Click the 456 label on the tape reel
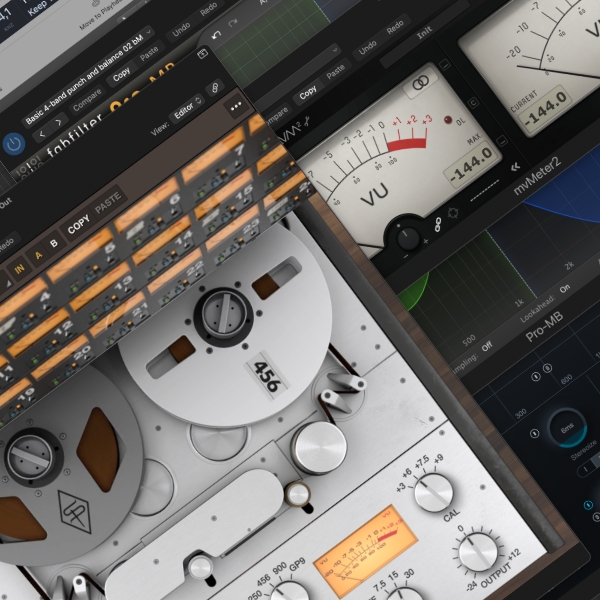This screenshot has height=600, width=600. point(267,376)
